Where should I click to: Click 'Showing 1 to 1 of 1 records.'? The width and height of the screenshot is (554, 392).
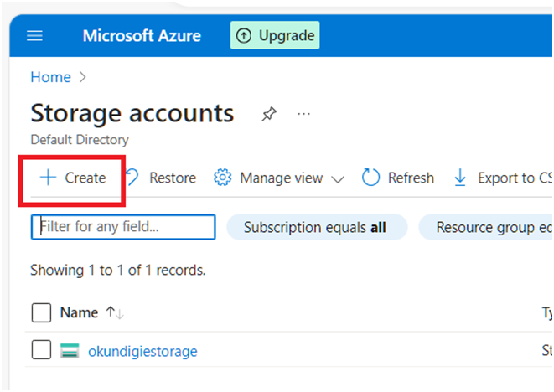118,271
